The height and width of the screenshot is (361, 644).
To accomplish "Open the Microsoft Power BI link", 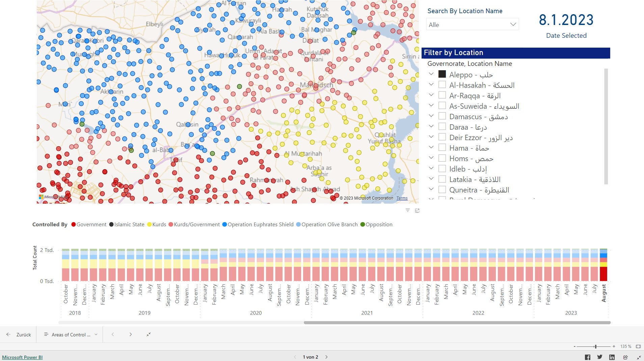I will 22,357.
